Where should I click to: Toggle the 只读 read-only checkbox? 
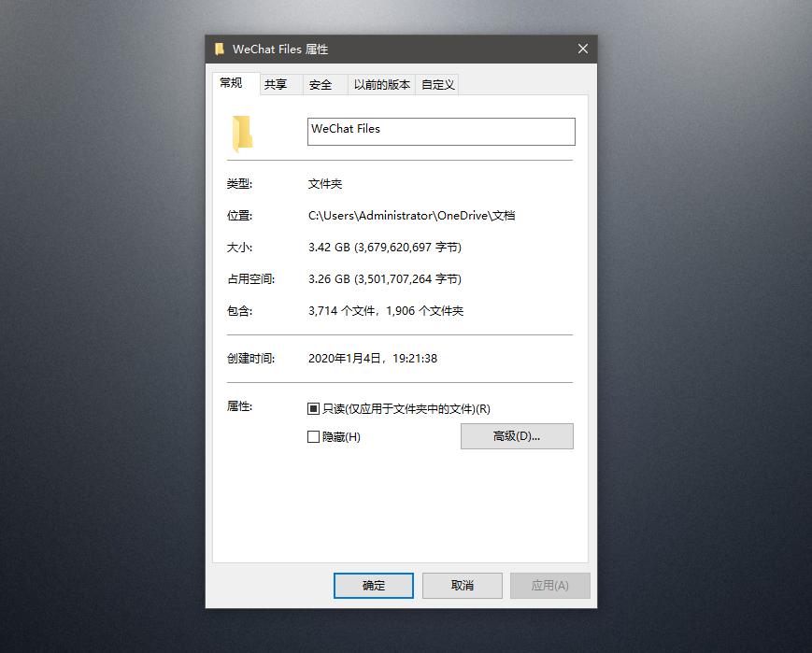pos(313,408)
